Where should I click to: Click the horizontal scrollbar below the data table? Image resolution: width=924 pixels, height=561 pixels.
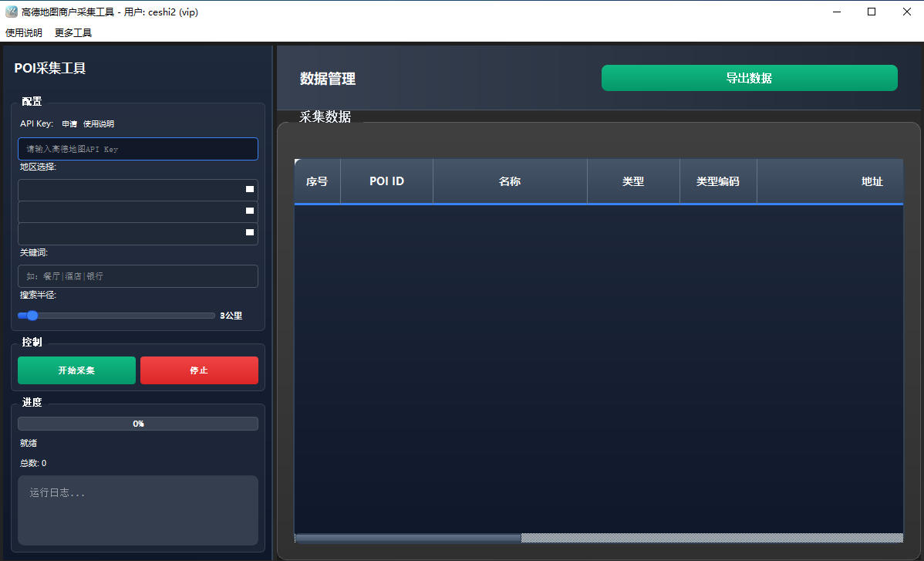pos(409,537)
